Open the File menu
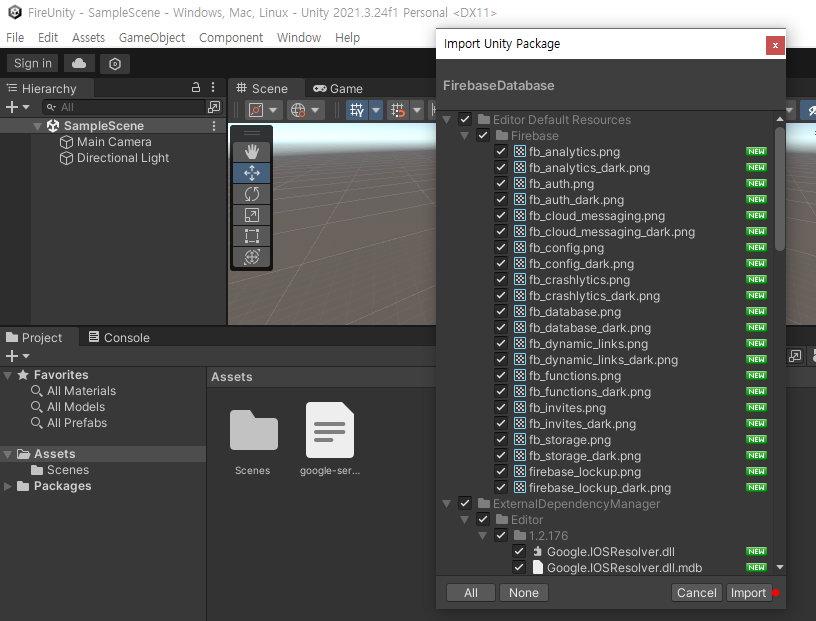 [x=15, y=37]
